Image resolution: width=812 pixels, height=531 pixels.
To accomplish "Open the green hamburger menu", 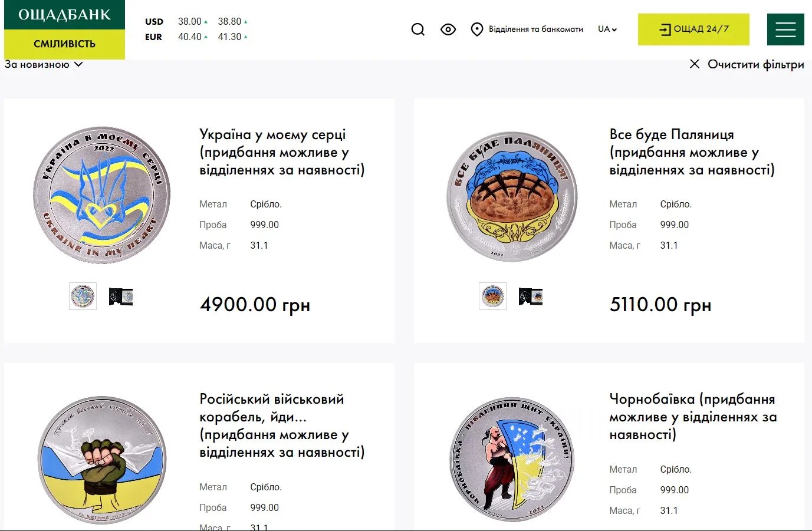I will point(785,29).
